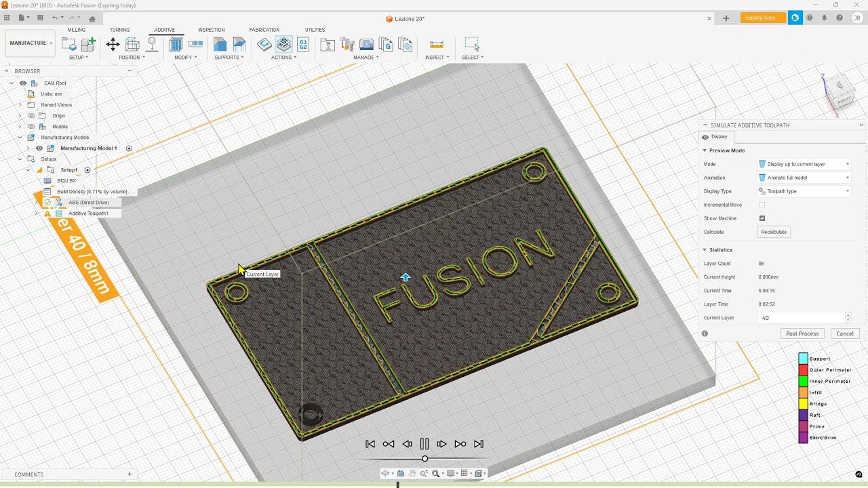
Task: Click the Arrange tool in Position group
Action: pyautogui.click(x=132, y=44)
